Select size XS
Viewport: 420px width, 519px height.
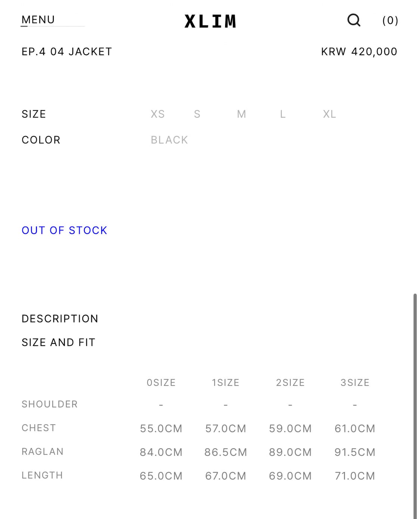[x=158, y=114]
